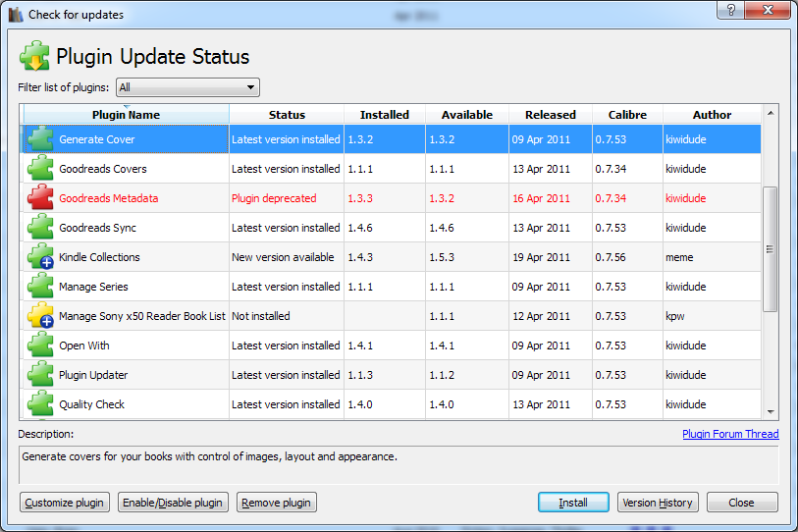Select the Kindle Collections row name
Viewport: 798px width, 532px height.
pyautogui.click(x=99, y=257)
